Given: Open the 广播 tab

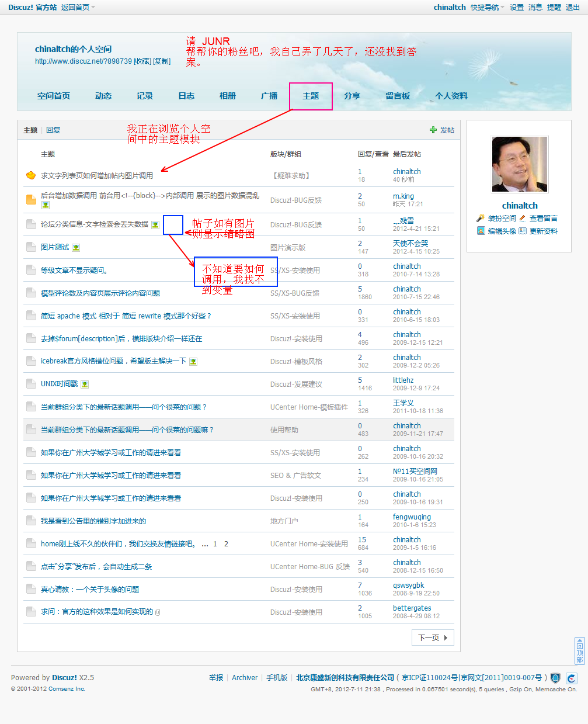Looking at the screenshot, I should tap(269, 96).
